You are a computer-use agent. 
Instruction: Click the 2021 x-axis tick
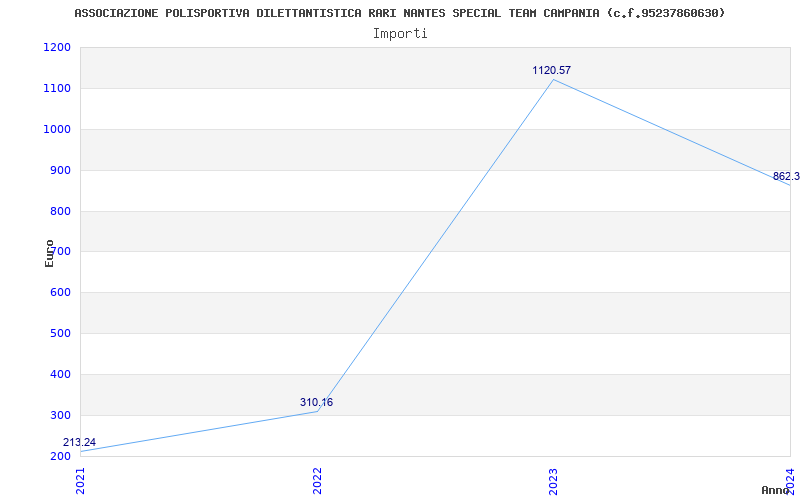coord(81,480)
